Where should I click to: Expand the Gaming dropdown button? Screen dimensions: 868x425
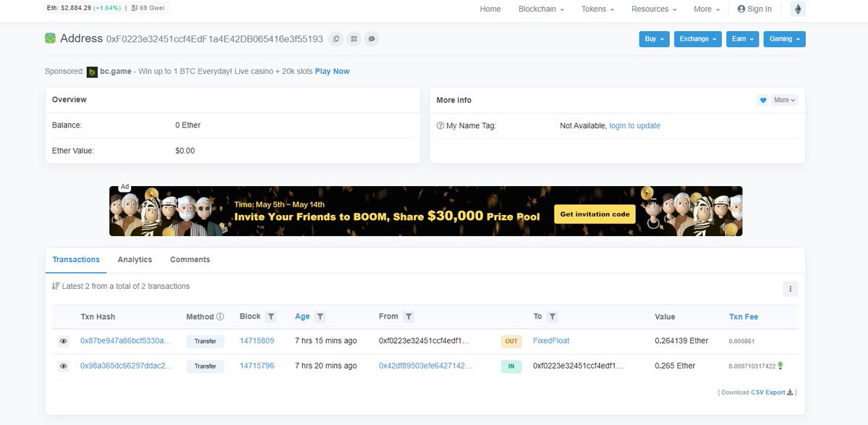coord(784,39)
